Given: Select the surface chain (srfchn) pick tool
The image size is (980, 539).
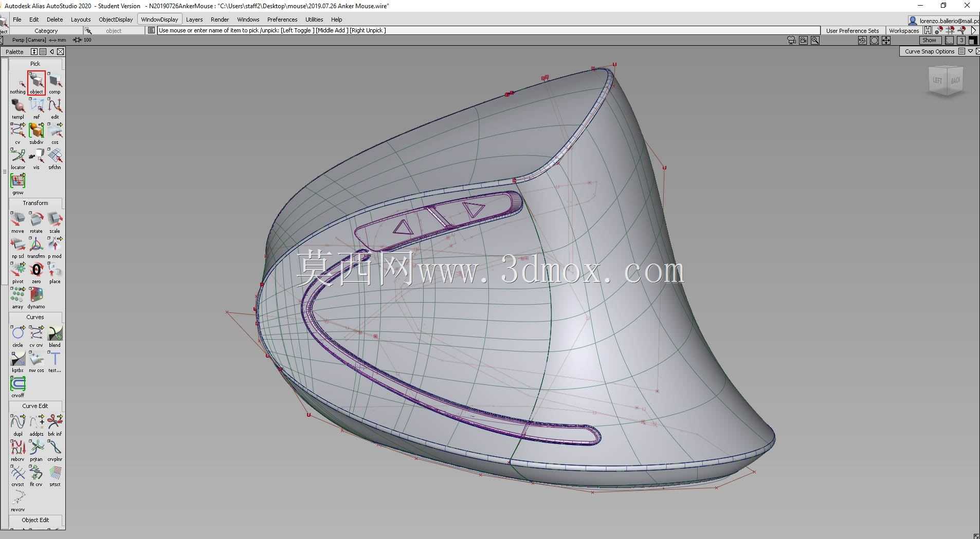Looking at the screenshot, I should tap(55, 159).
